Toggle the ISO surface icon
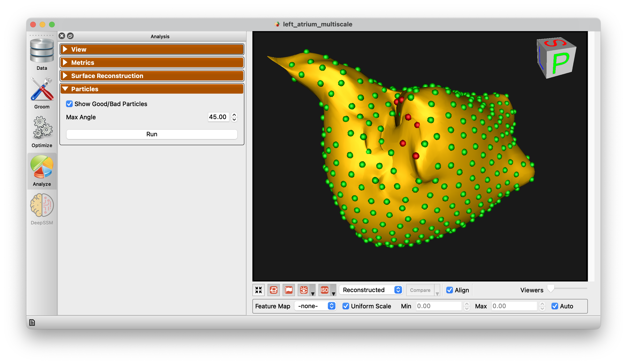 click(x=324, y=290)
